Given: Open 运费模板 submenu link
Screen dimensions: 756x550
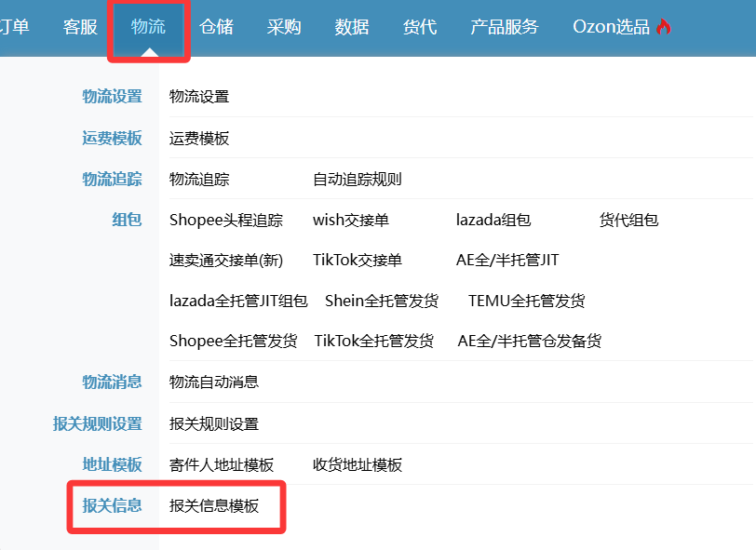Looking at the screenshot, I should pos(199,139).
